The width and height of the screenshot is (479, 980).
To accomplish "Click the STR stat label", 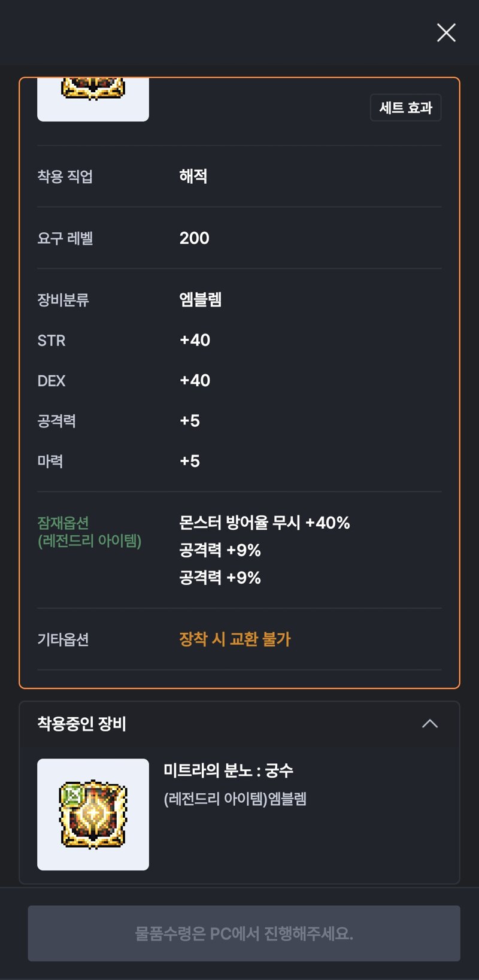I will pos(51,341).
